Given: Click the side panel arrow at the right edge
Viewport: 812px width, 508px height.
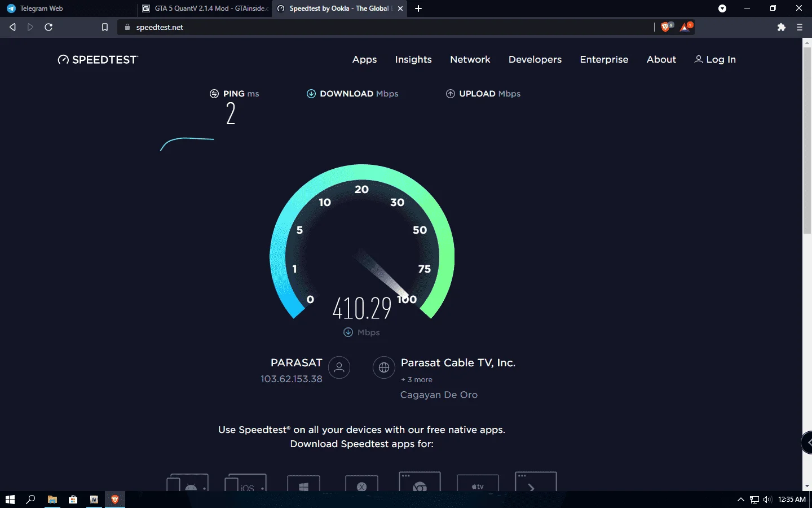Looking at the screenshot, I should [x=807, y=443].
